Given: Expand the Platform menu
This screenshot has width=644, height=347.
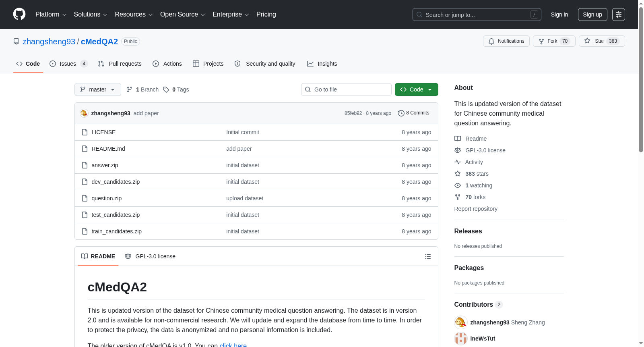Looking at the screenshot, I should click(x=51, y=15).
